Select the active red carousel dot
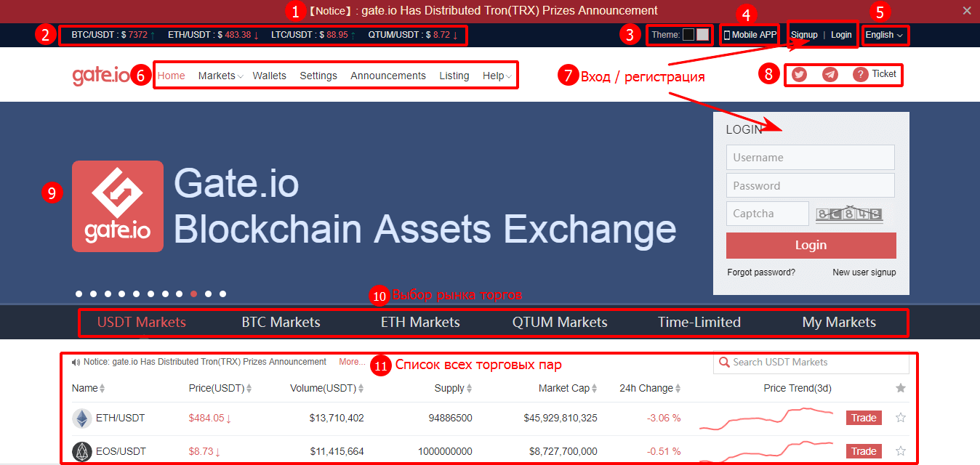 [x=193, y=294]
